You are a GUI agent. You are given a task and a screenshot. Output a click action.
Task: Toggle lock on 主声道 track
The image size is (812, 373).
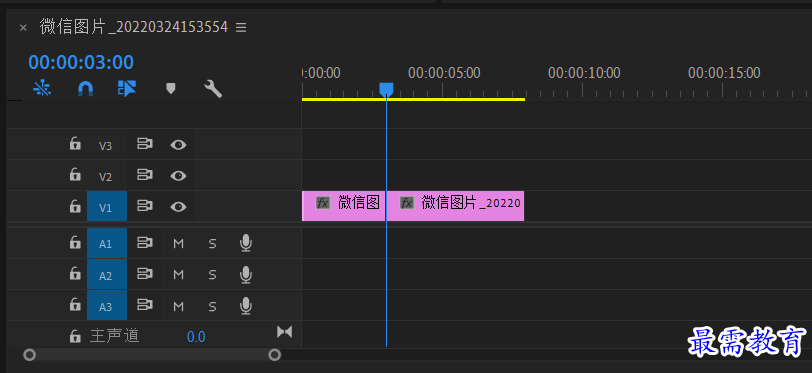click(x=75, y=336)
